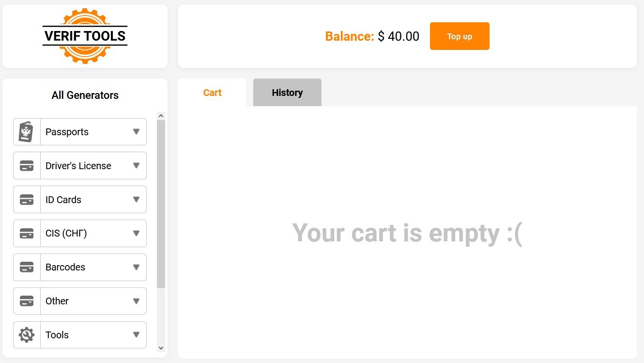Click the orange Top up button
644x363 pixels.
click(460, 36)
